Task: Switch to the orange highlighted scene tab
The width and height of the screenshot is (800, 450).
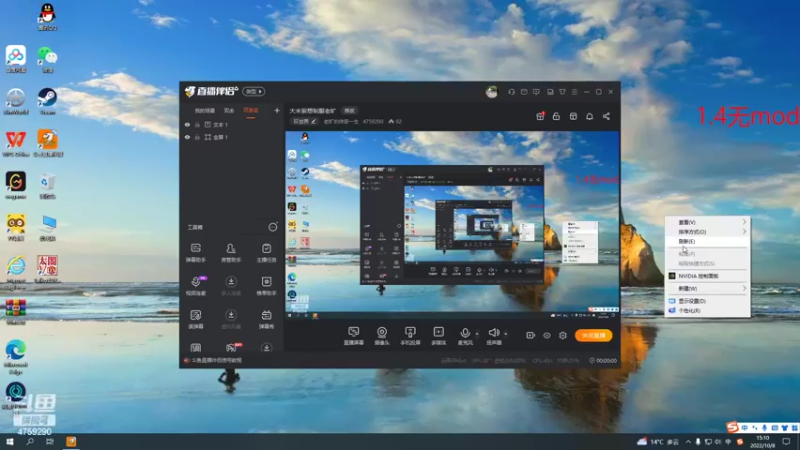Action: 251,111
